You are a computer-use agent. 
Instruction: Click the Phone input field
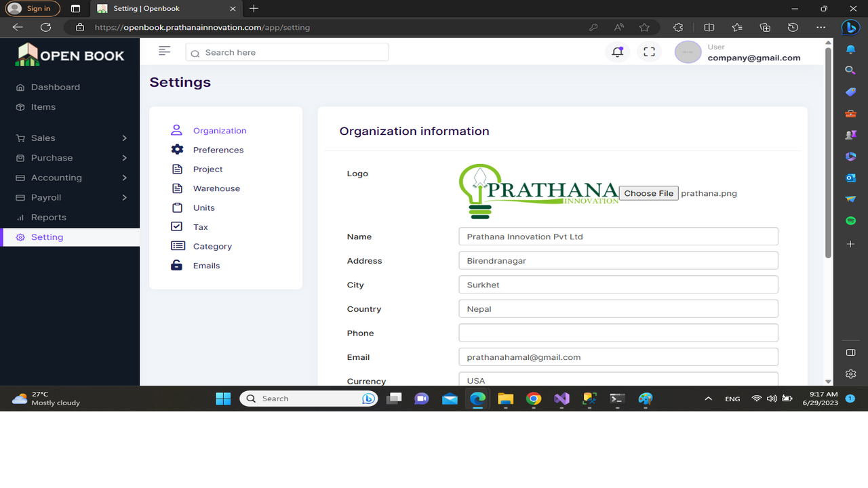coord(618,332)
